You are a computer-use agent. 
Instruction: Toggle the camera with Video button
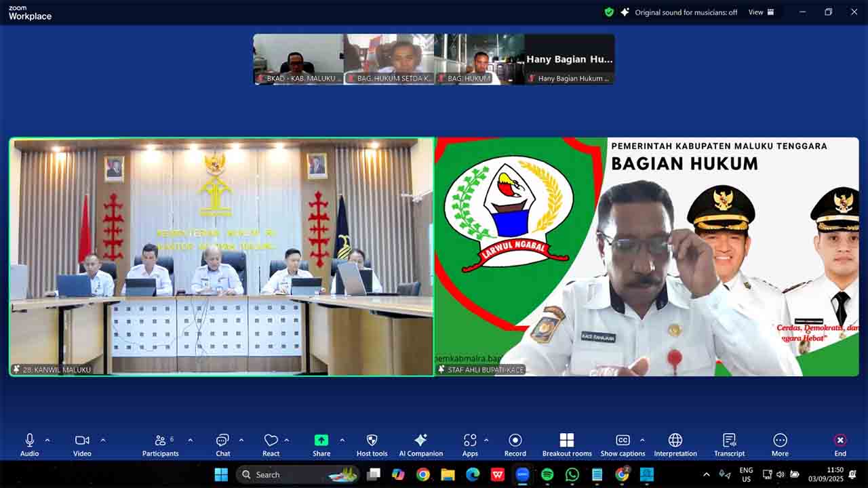pyautogui.click(x=82, y=444)
